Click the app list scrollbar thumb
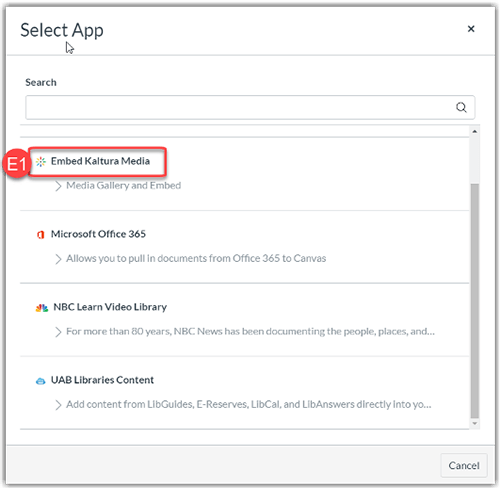This screenshot has width=500, height=488. tap(475, 300)
